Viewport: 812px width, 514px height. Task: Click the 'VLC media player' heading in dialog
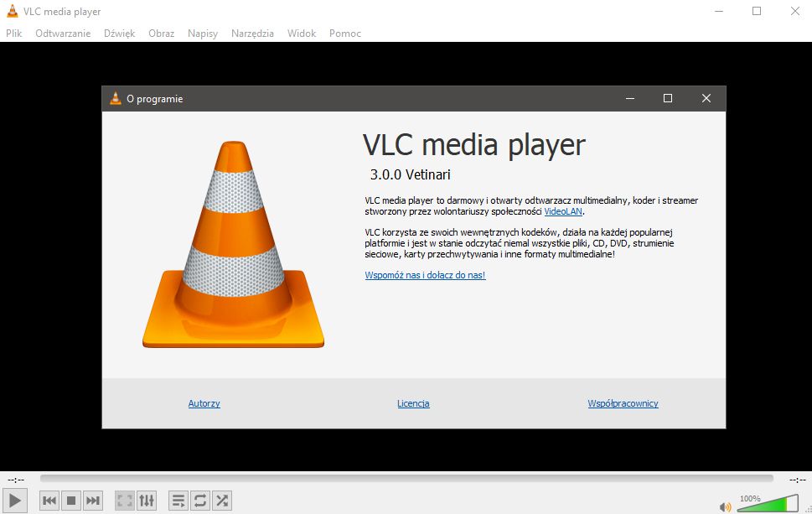pos(474,145)
